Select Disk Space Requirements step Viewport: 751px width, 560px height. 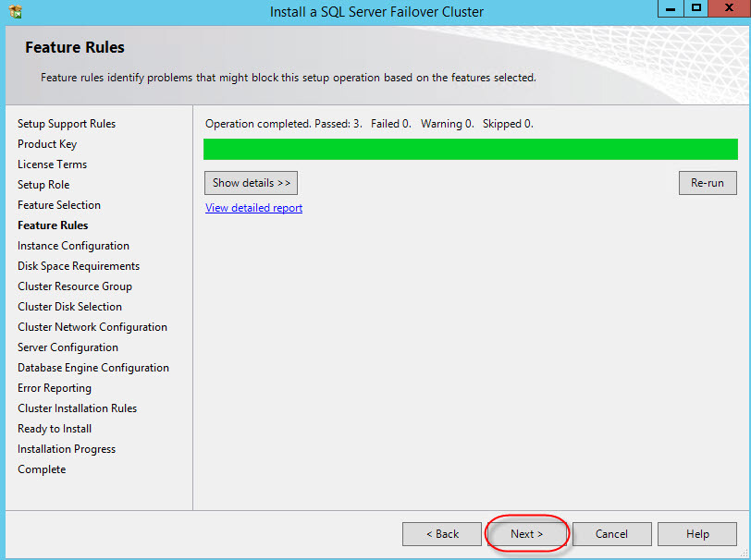[79, 266]
